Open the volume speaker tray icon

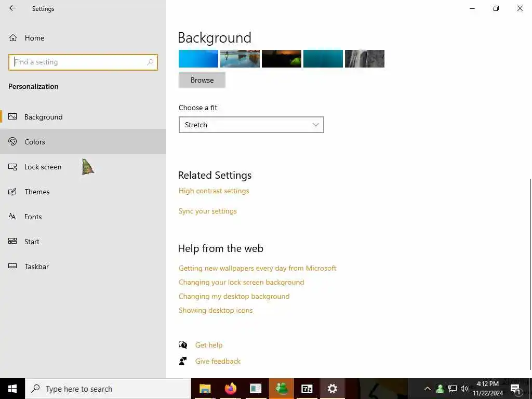464,389
